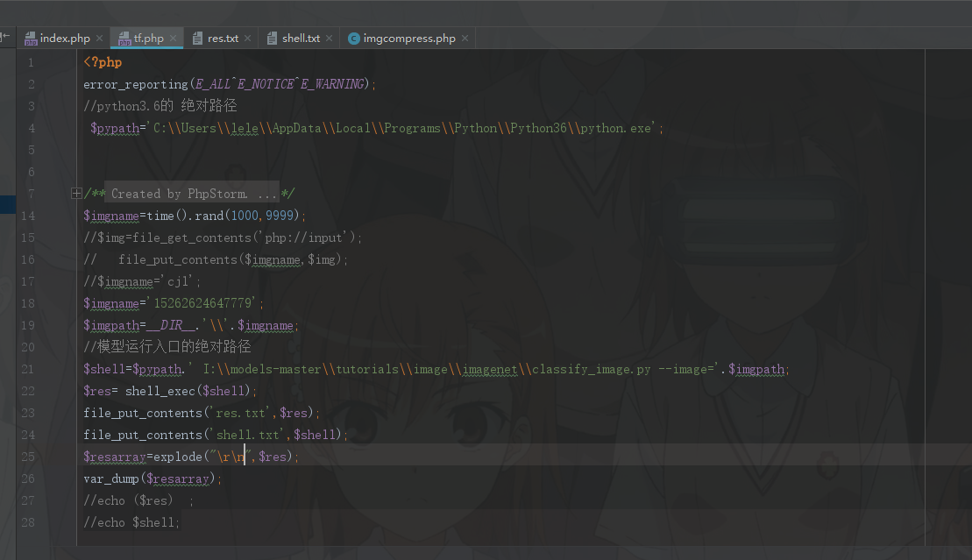Open the res.txt editor tab
The image size is (972, 560).
[223, 39]
